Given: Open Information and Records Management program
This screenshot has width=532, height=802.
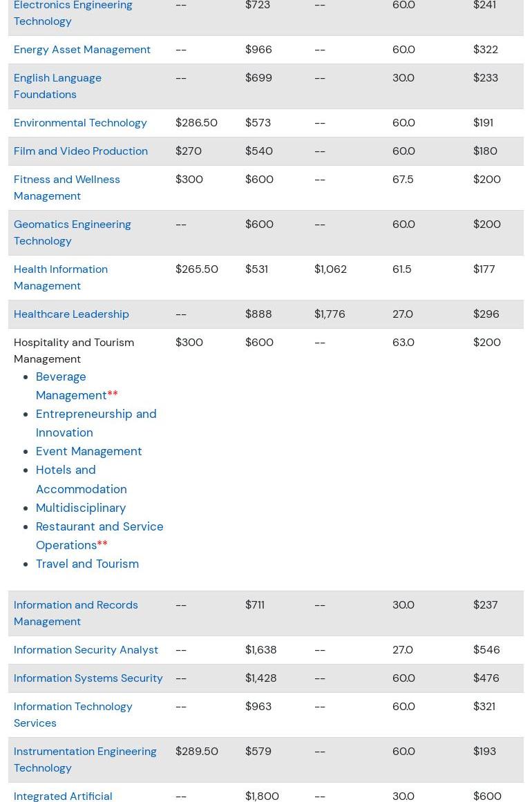Looking at the screenshot, I should pyautogui.click(x=76, y=613).
